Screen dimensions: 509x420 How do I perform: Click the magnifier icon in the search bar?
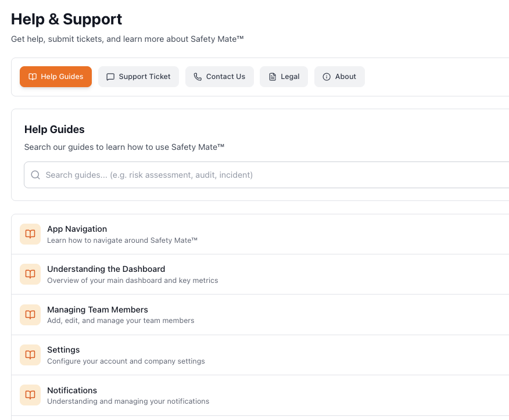pyautogui.click(x=35, y=175)
